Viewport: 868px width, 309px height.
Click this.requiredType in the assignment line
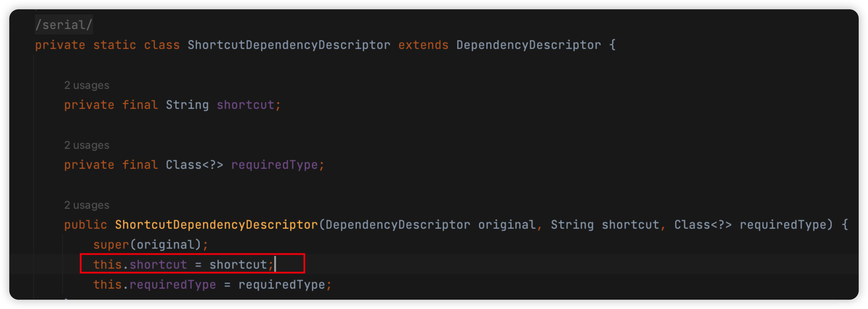[154, 285]
